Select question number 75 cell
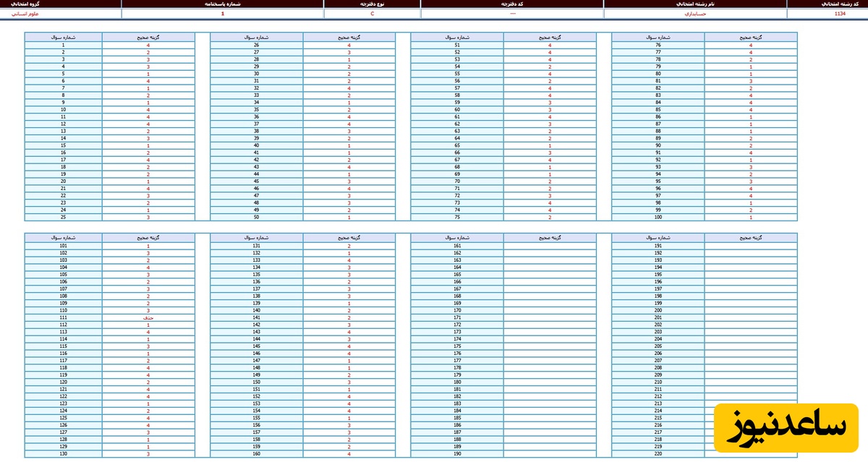Viewport: 868px width, 462px height. pos(457,217)
